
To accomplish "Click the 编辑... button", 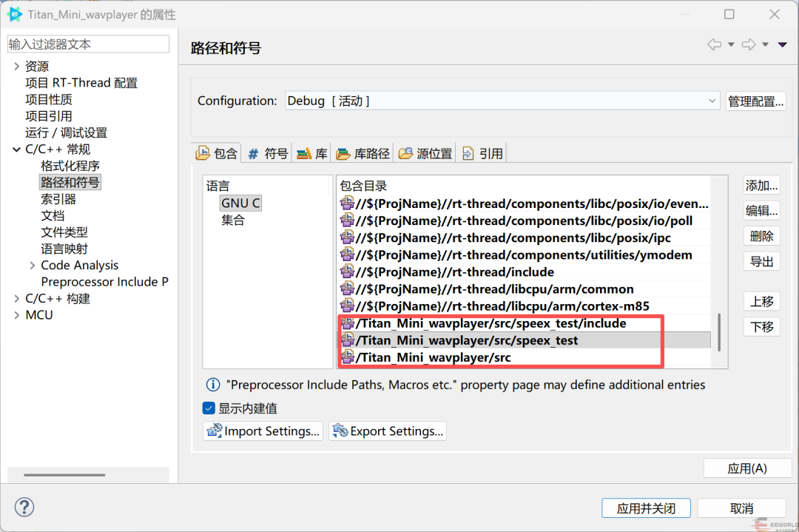I will coord(762,210).
